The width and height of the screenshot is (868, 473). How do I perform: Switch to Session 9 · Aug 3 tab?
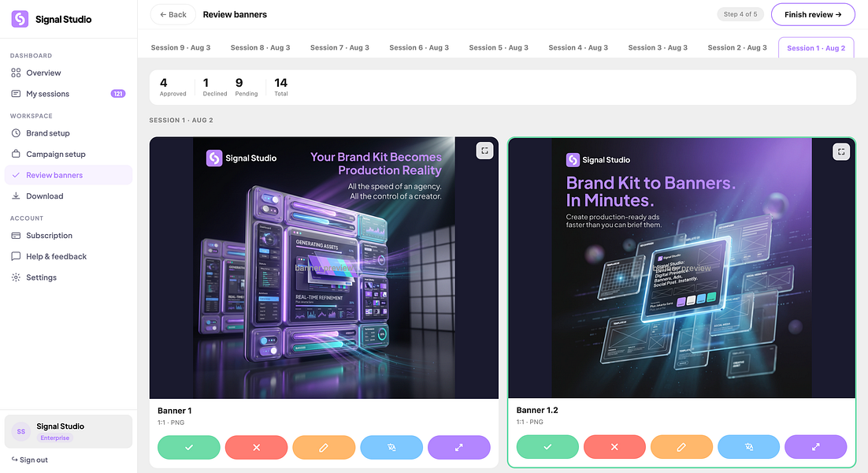(180, 47)
